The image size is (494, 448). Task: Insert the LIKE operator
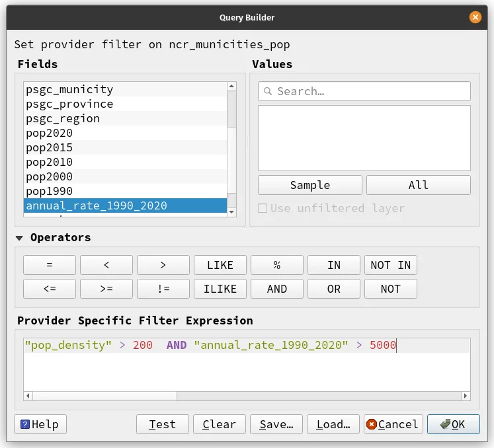click(x=220, y=265)
